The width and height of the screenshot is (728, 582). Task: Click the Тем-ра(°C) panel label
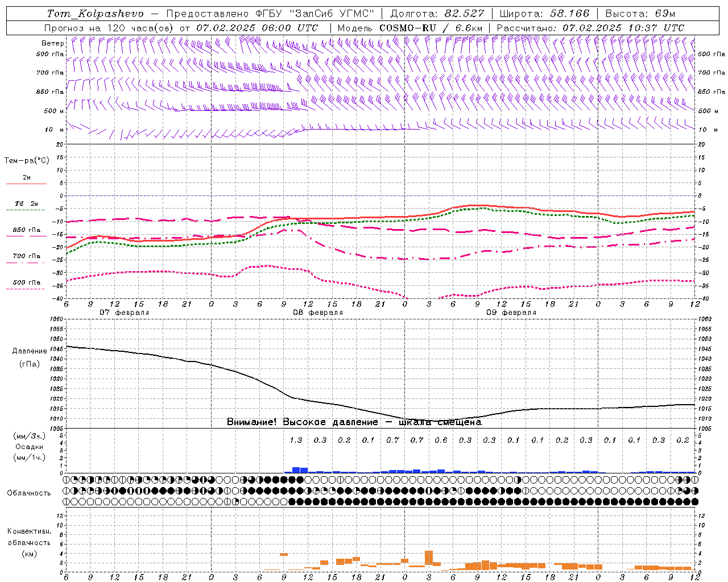point(27,161)
